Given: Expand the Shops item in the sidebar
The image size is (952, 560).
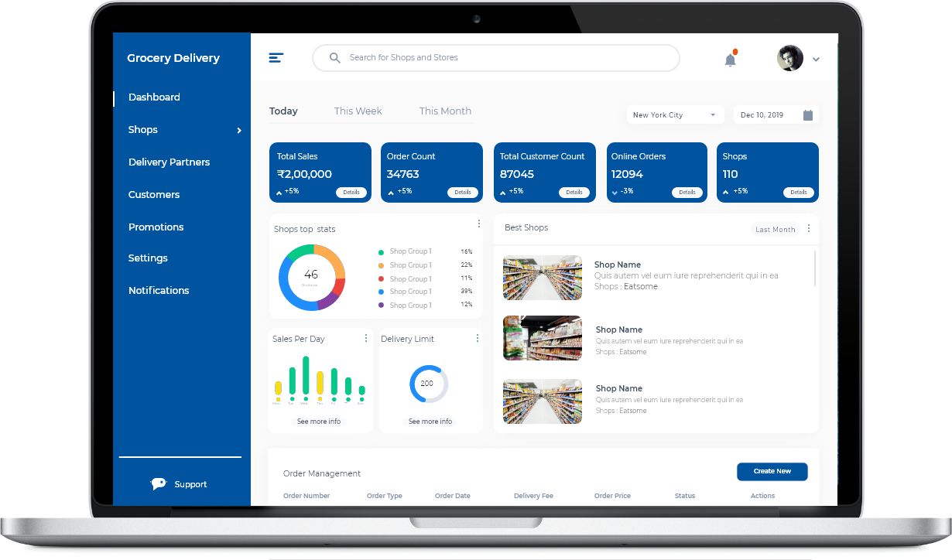Looking at the screenshot, I should pos(238,130).
